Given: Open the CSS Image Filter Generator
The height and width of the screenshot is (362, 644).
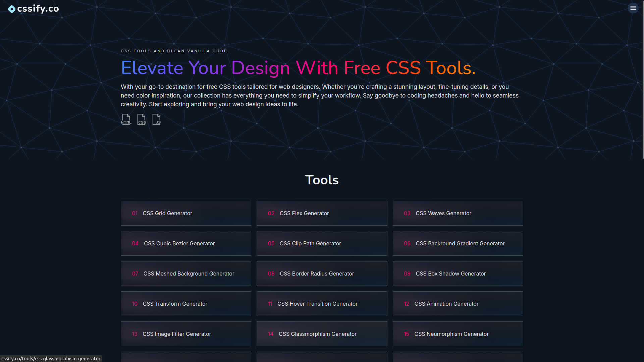Looking at the screenshot, I should point(186,334).
